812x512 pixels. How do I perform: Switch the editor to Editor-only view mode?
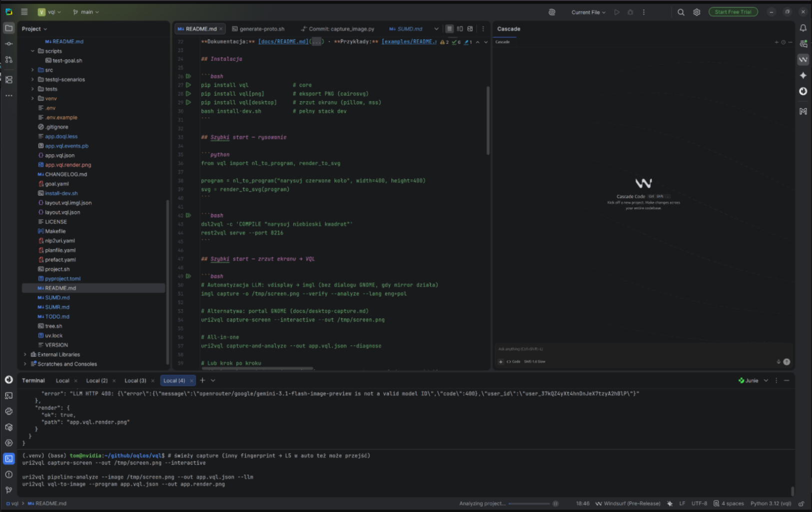pyautogui.click(x=449, y=29)
